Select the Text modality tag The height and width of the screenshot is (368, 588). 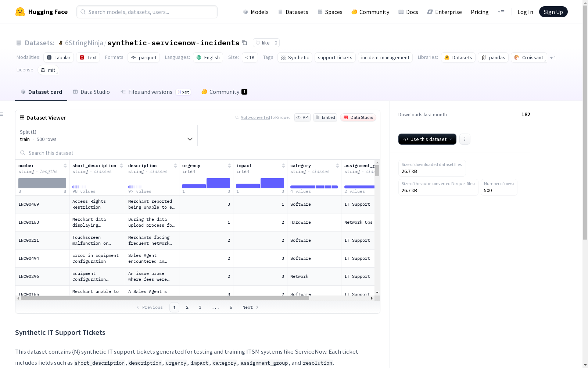tap(88, 57)
